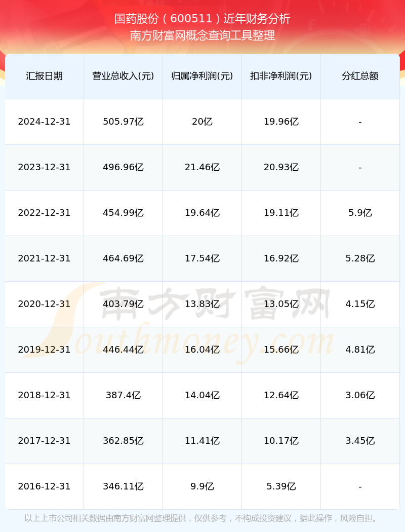Click the date cell 2019-12-31
405x532 pixels.
tap(45, 350)
